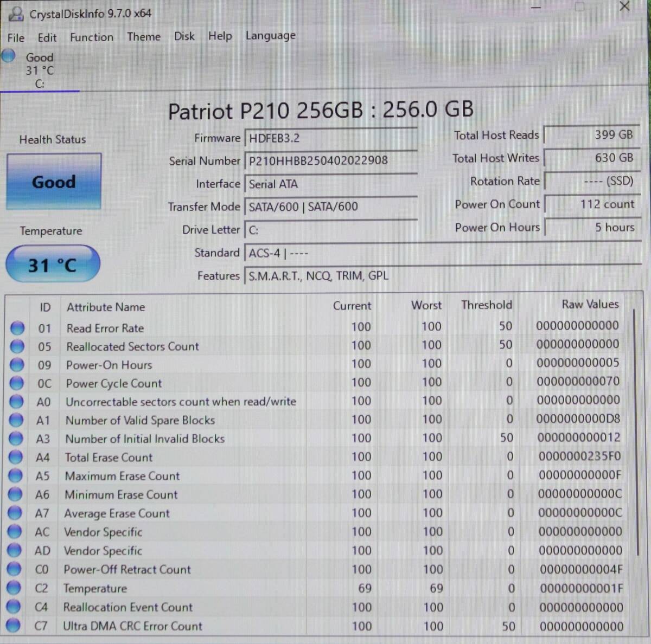Click the Raw Values column header
Viewport: 651px width, 644px height.
590,304
